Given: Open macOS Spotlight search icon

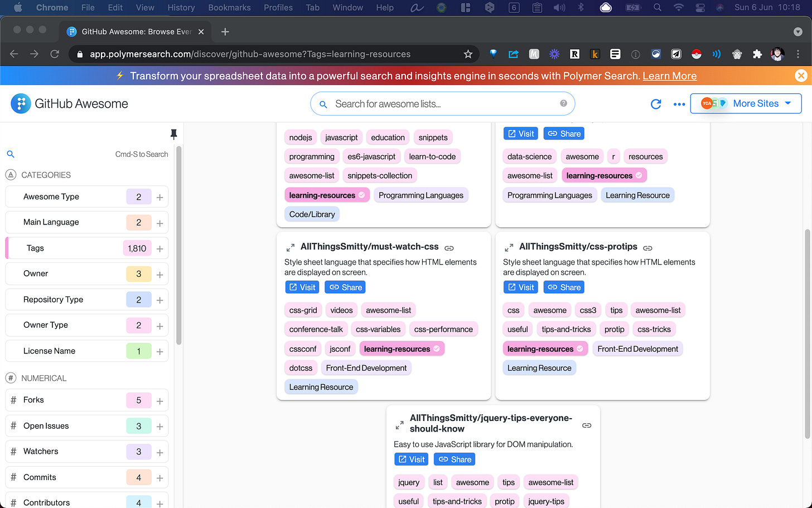Looking at the screenshot, I should click(658, 8).
